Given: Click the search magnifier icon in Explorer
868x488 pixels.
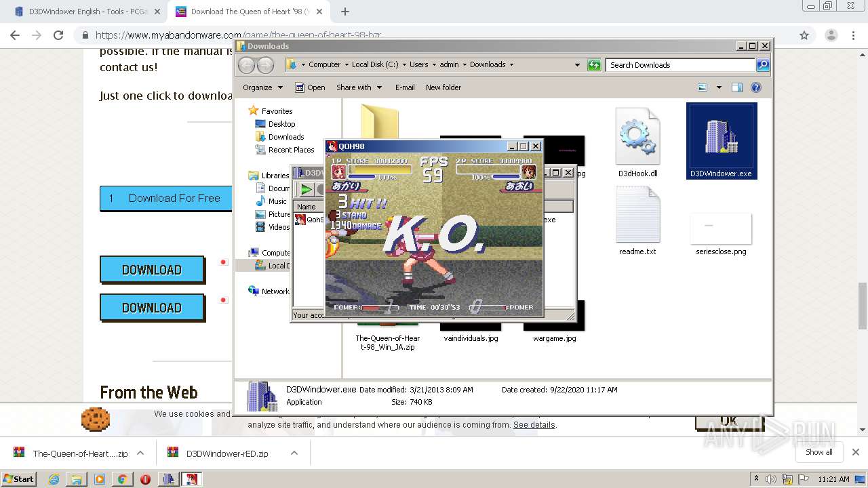Looking at the screenshot, I should (x=763, y=65).
